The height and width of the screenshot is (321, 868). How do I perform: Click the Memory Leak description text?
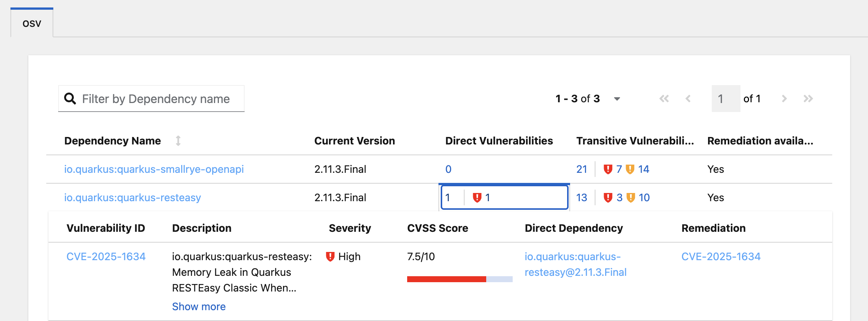click(242, 272)
